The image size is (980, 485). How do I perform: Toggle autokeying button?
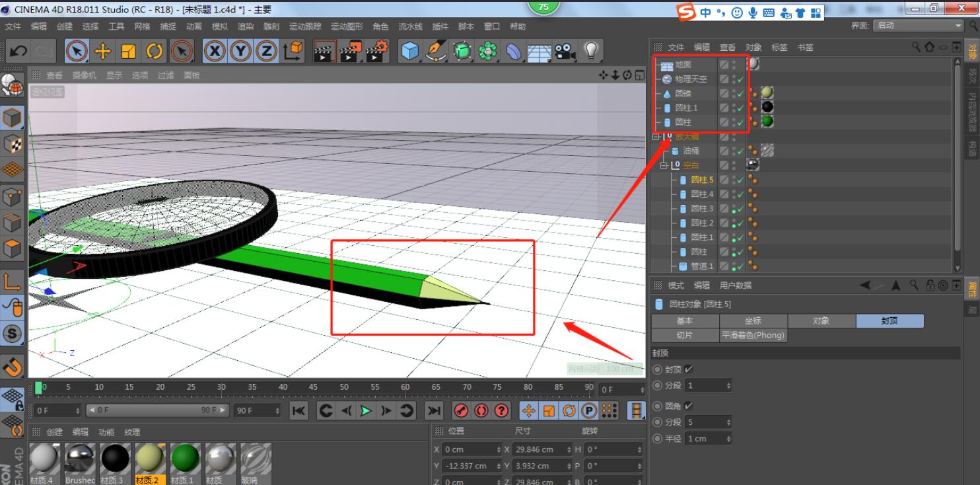tap(481, 410)
